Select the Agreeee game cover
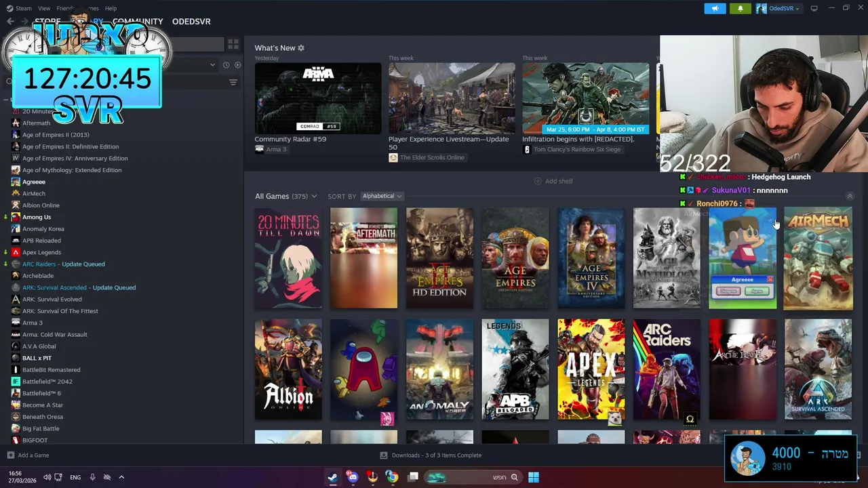 [x=743, y=258]
